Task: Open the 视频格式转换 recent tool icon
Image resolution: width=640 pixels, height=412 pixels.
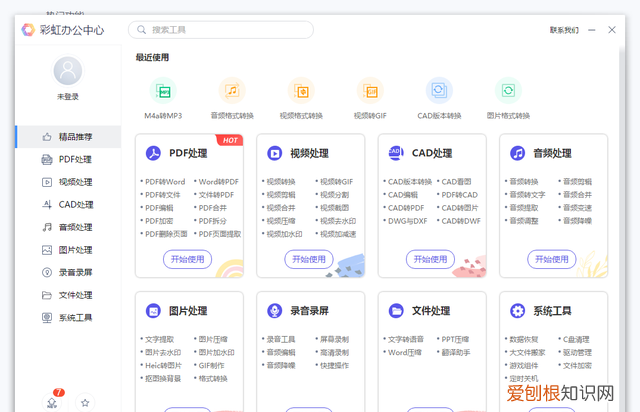Action: point(301,91)
